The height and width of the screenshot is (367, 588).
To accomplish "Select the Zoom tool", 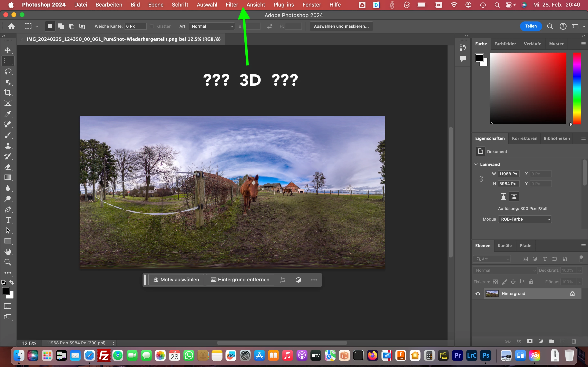I will 8,262.
